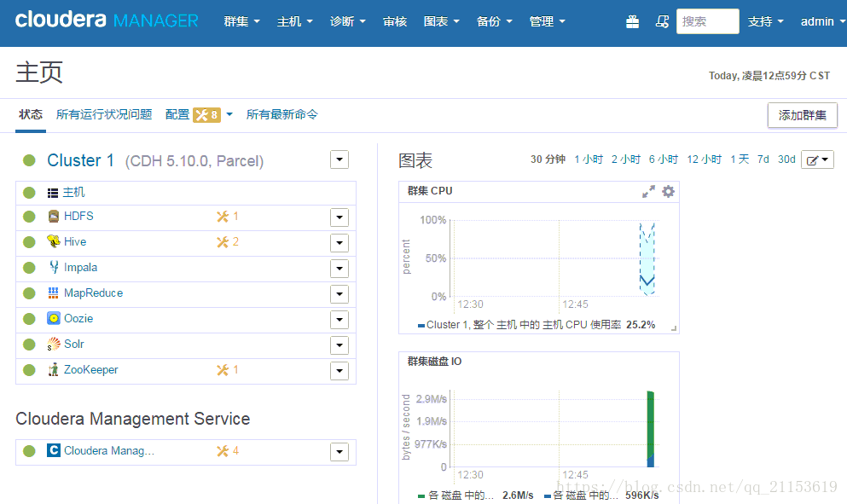Open the Solr service link
This screenshot has height=504, width=847.
tap(74, 345)
